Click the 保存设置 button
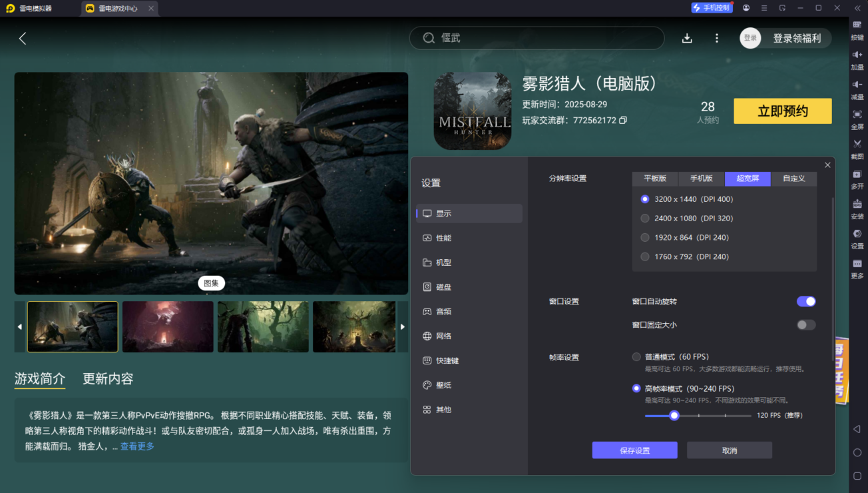This screenshot has width=868, height=493. tap(635, 450)
